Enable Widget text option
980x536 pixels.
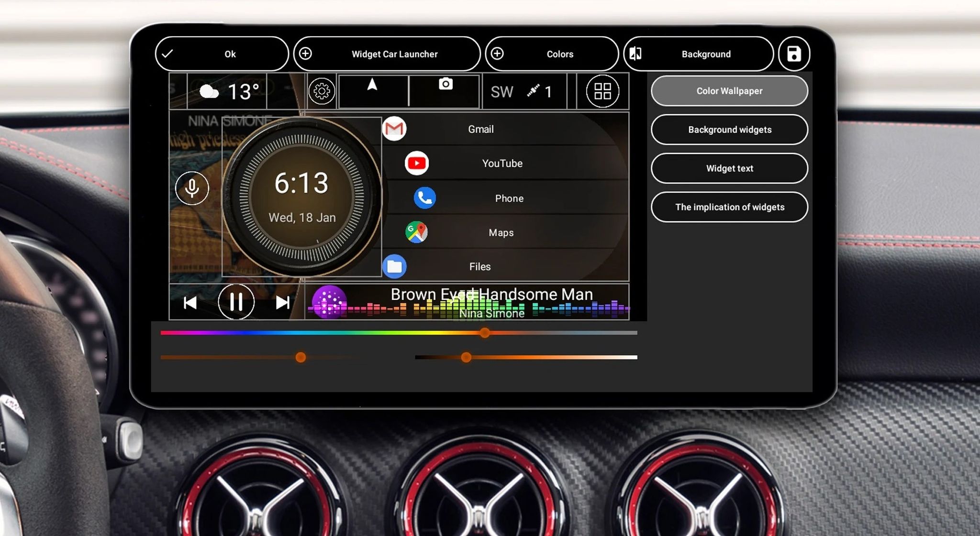729,168
